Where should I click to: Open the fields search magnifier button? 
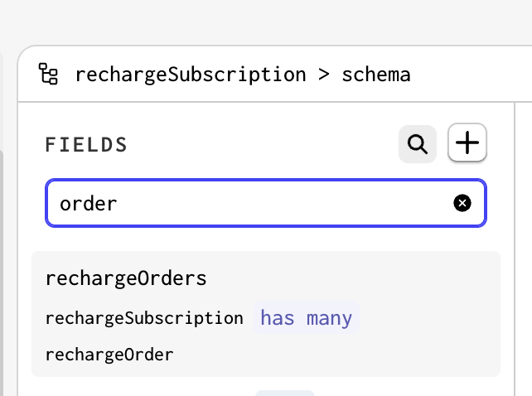tap(418, 144)
